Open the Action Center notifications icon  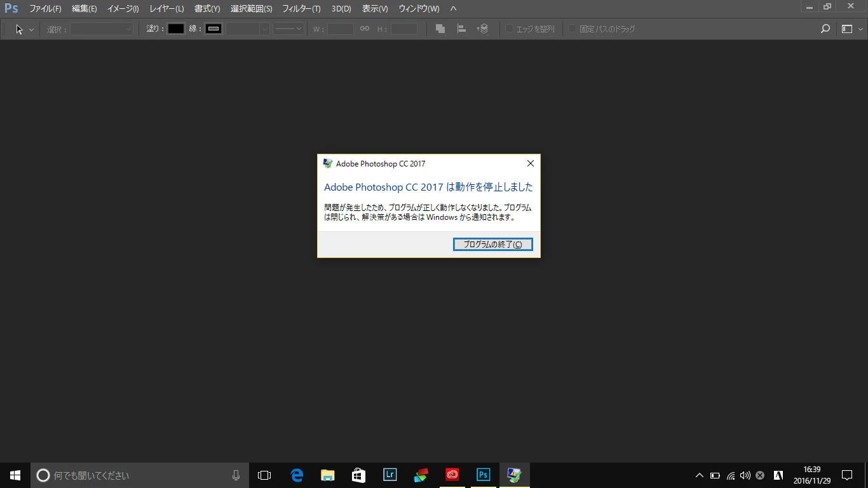point(847,475)
